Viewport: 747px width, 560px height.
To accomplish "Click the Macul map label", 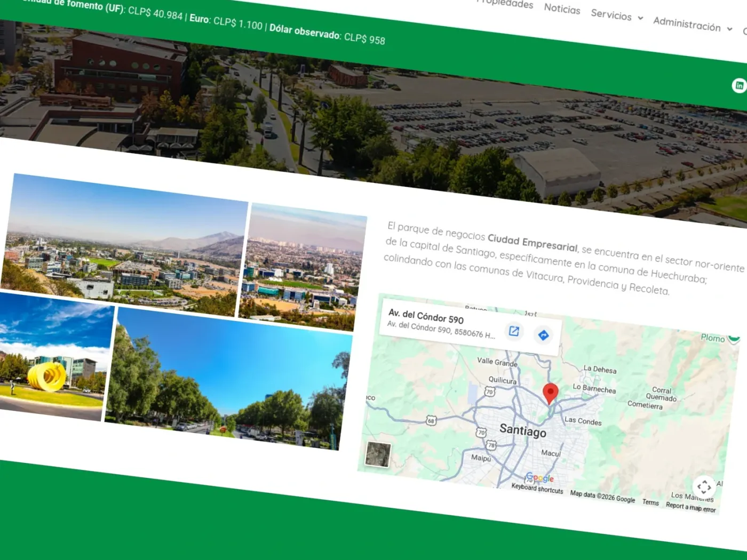I will [551, 453].
